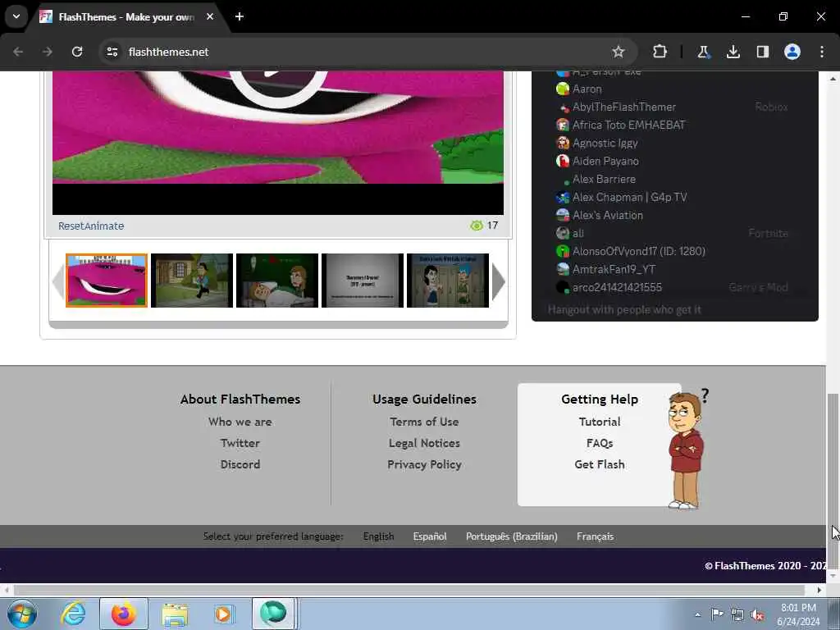840x630 pixels.
Task: Reload the FlashThemes page
Action: 77,52
